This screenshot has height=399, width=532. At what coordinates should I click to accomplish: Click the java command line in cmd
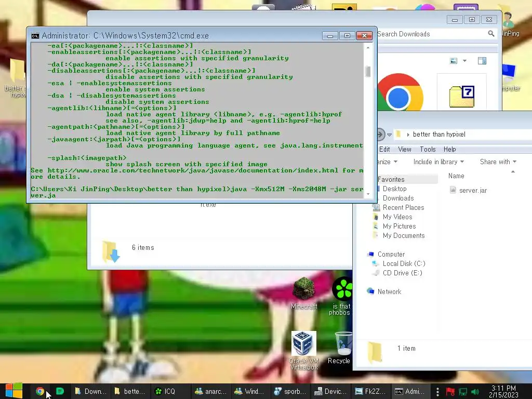[x=197, y=192]
